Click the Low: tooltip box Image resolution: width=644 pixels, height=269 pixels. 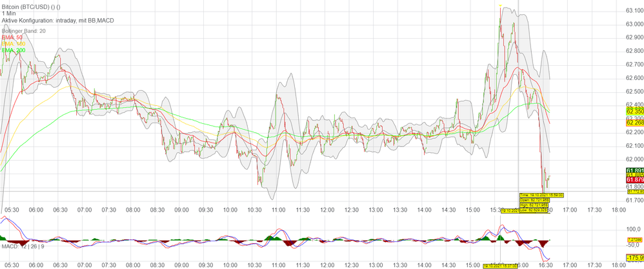tap(534, 210)
